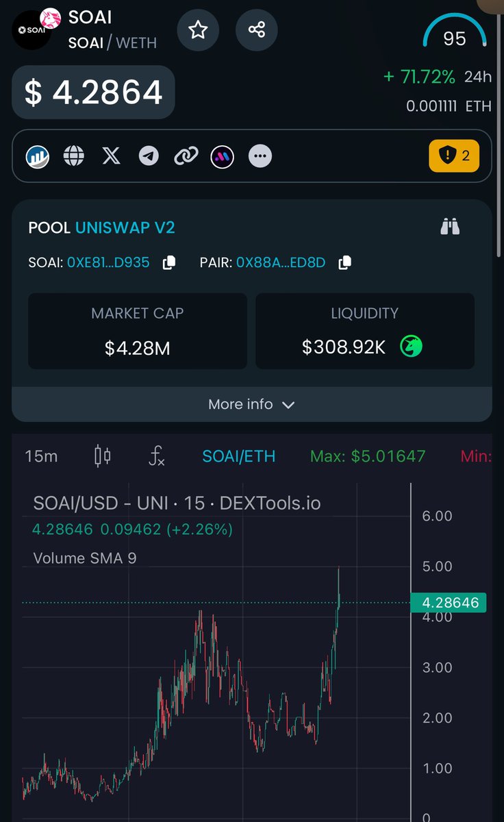
Task: Click the +71.72% 24h change value
Action: (x=419, y=77)
